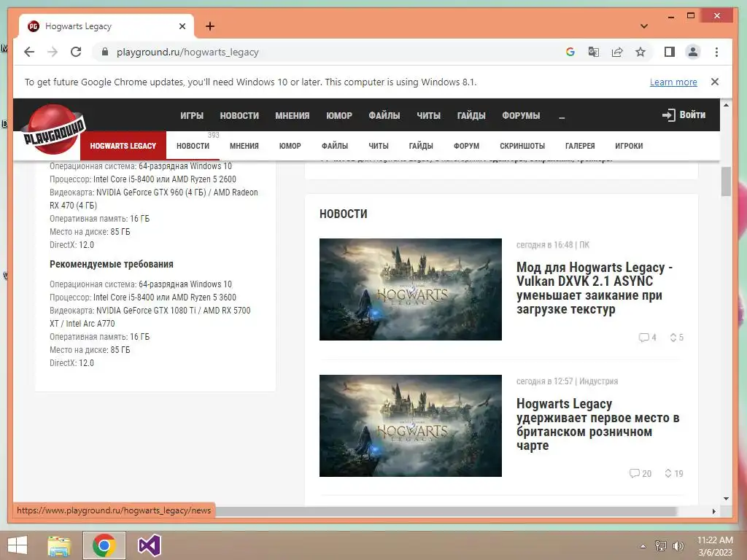Switch to game МНЕНИЯ tab
The height and width of the screenshot is (560, 747).
click(244, 146)
